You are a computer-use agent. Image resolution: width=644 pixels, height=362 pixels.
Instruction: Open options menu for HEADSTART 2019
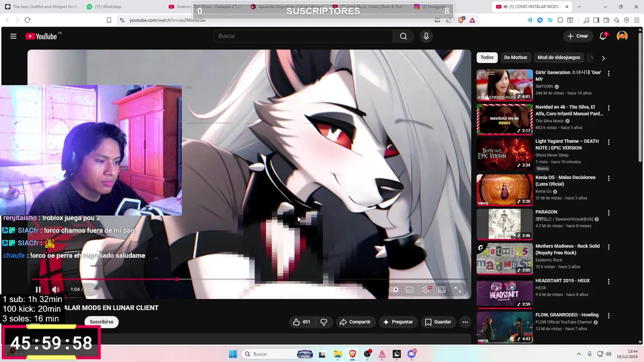point(609,282)
